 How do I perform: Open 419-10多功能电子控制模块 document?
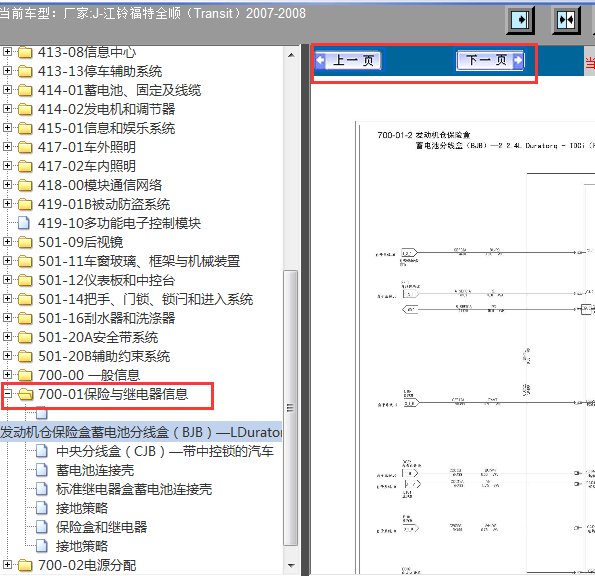pyautogui.click(x=119, y=223)
